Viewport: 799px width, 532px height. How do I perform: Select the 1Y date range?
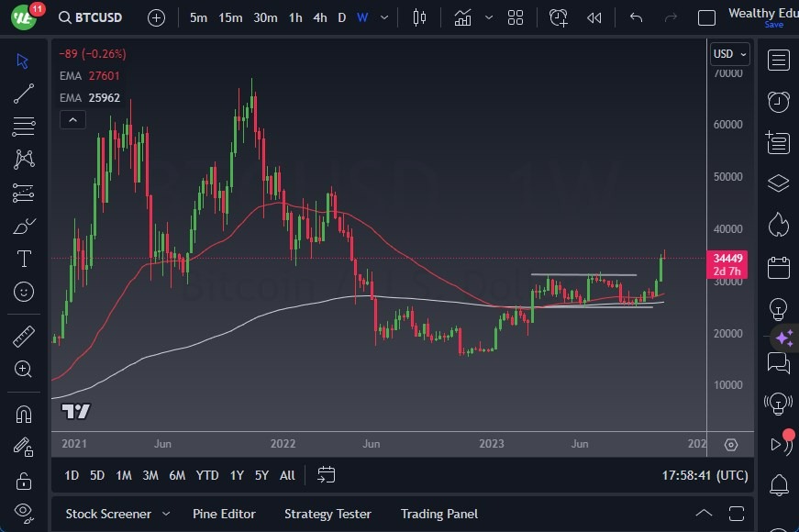click(236, 476)
